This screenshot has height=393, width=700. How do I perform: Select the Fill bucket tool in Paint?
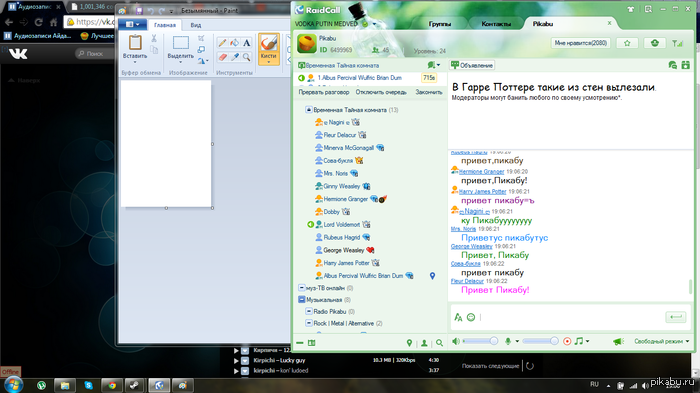pos(234,43)
